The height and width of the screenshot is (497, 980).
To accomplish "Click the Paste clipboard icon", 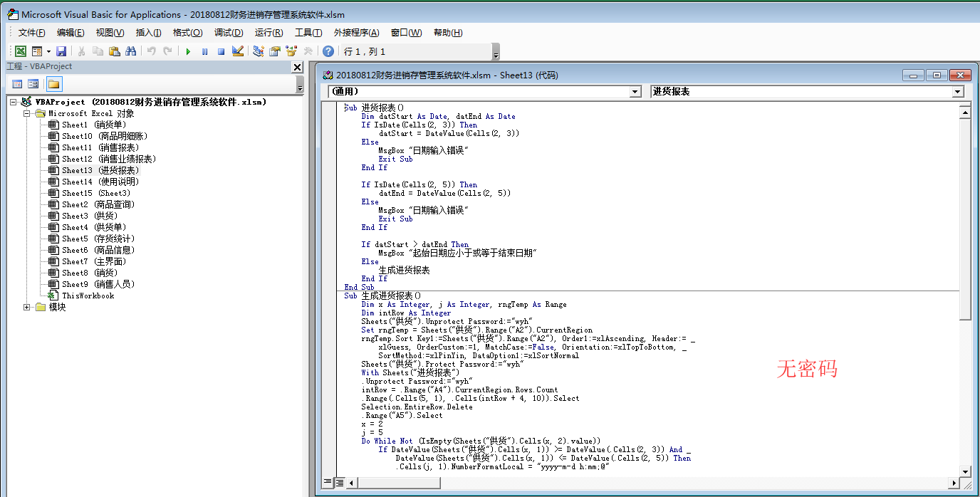I will [114, 51].
